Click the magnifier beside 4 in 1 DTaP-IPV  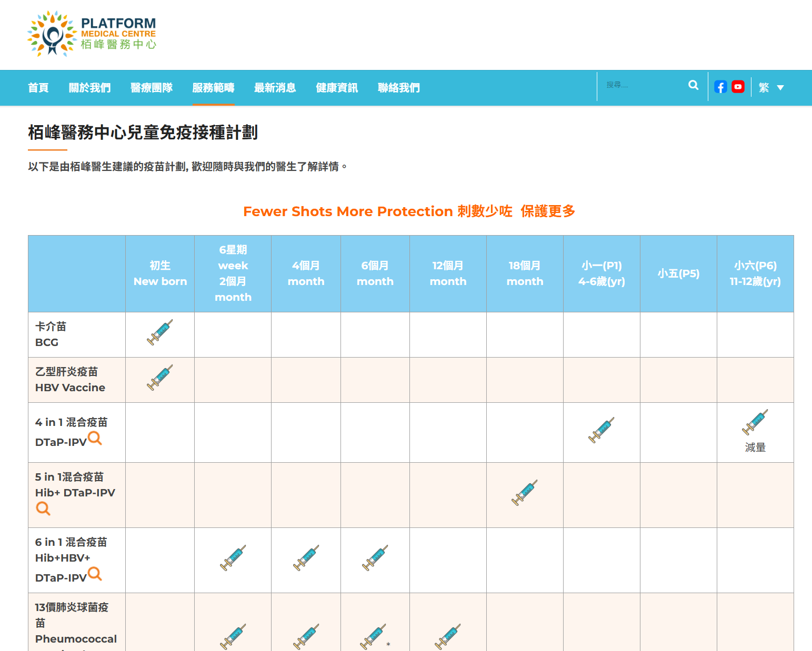[95, 438]
